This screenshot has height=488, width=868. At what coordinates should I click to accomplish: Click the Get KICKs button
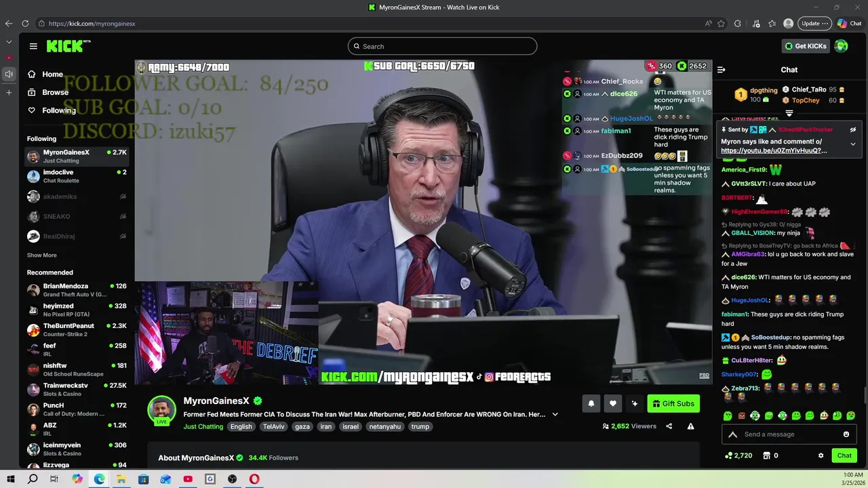pos(806,46)
